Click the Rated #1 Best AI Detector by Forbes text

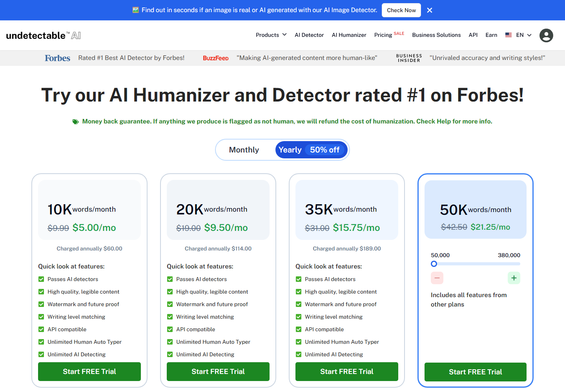coord(131,58)
